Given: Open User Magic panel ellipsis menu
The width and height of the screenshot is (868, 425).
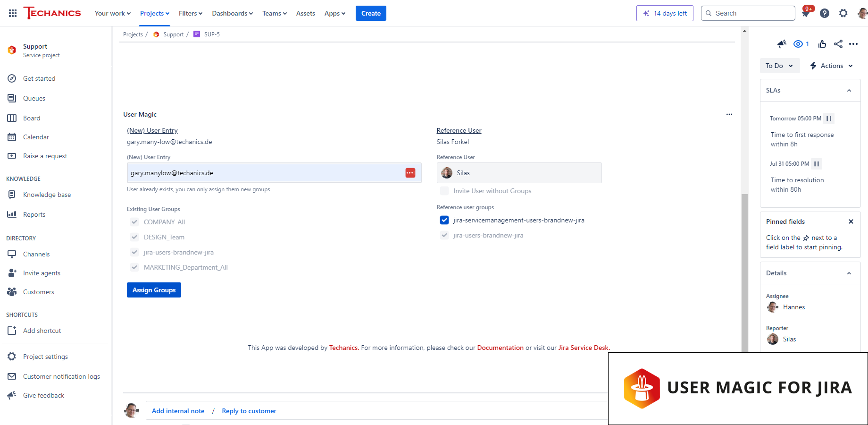Looking at the screenshot, I should click(x=729, y=114).
